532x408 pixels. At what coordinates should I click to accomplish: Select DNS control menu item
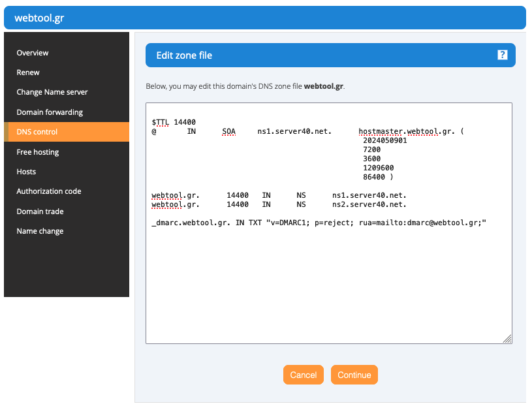click(x=67, y=132)
